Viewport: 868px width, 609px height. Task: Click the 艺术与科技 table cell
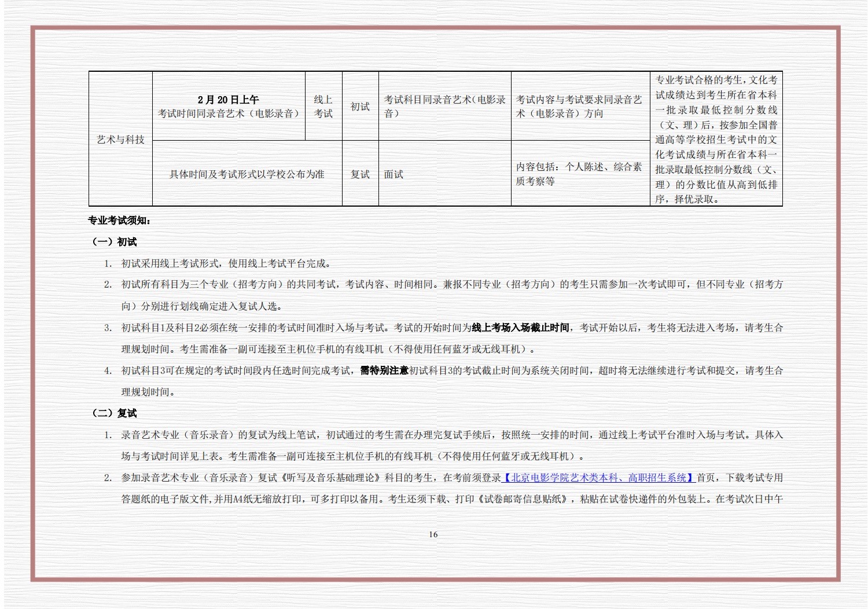coord(120,140)
